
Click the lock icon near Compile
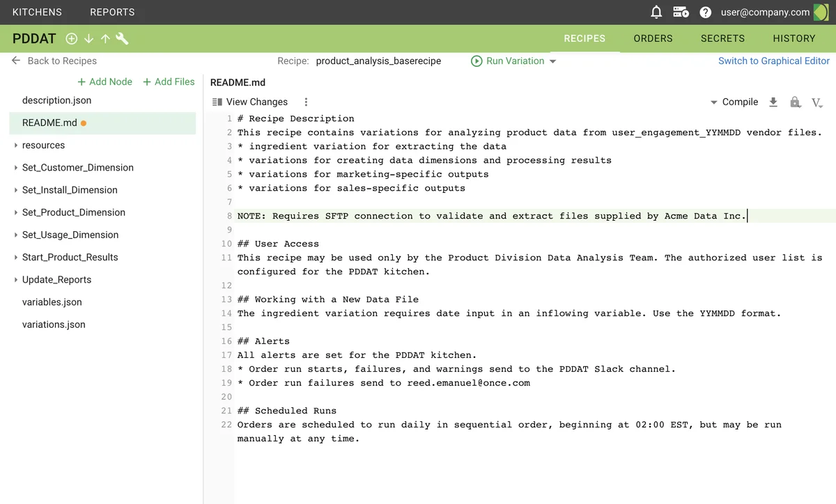(795, 102)
